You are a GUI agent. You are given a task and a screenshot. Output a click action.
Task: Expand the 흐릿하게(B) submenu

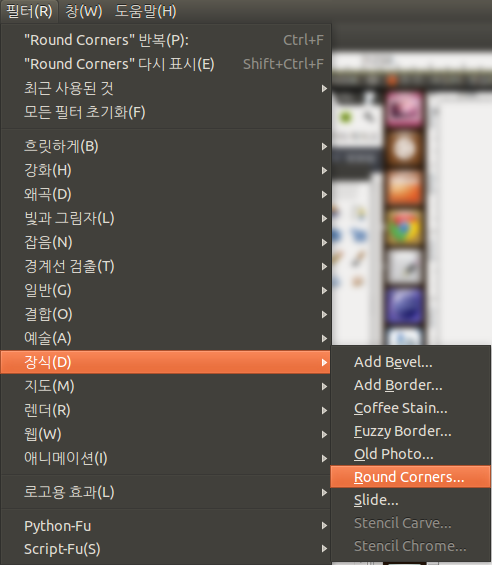coord(166,146)
